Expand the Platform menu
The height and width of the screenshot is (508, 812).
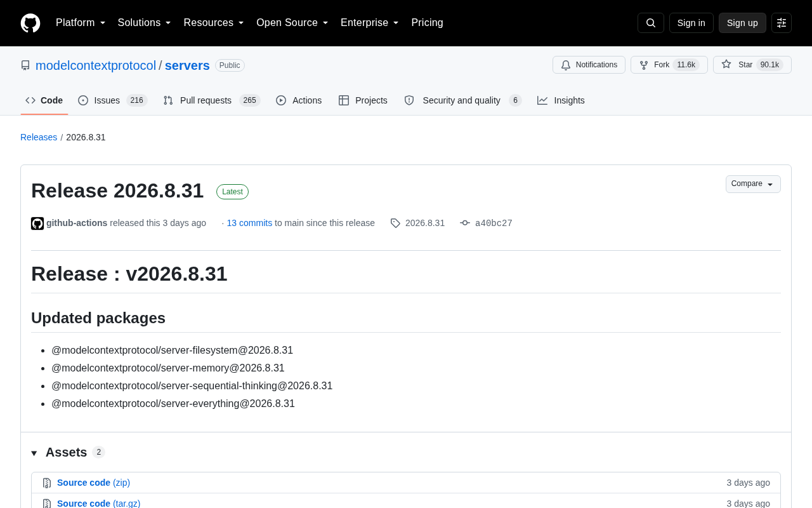[81, 23]
